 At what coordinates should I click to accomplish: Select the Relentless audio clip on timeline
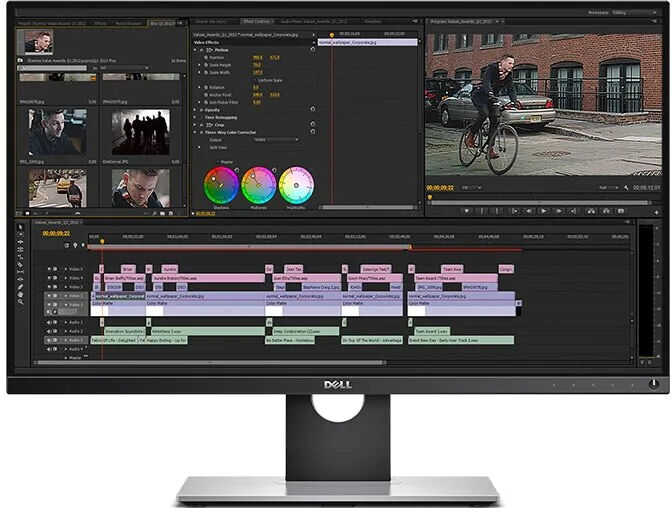pos(166,331)
